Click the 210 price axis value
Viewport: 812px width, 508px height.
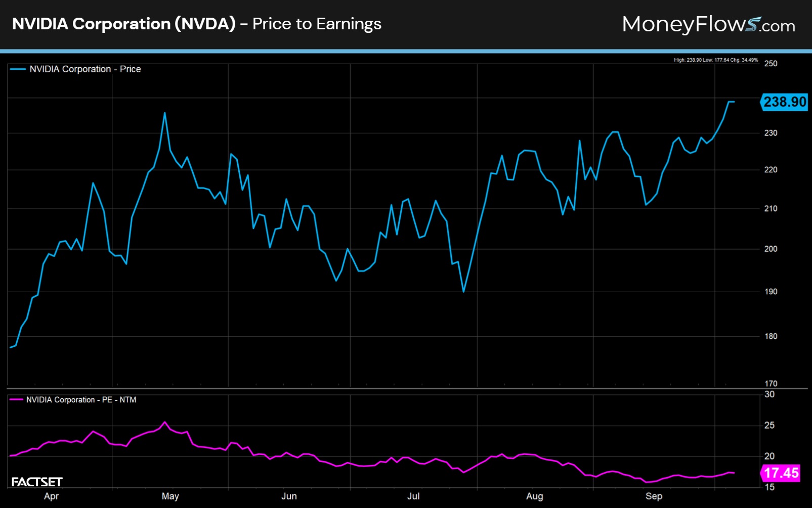771,208
